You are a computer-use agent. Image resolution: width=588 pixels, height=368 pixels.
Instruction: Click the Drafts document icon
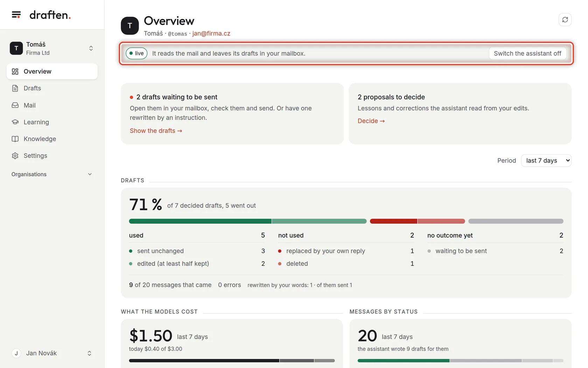tap(15, 88)
